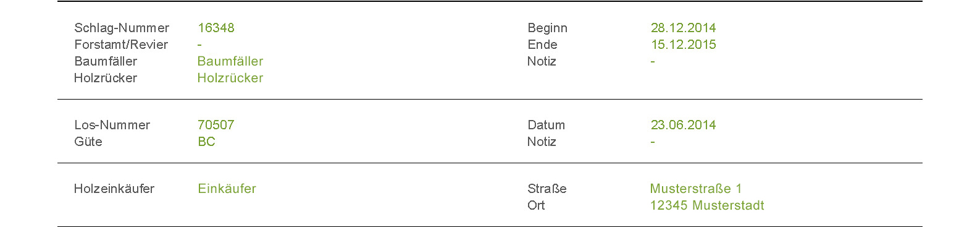Select the address Musterstraße 1
The image size is (980, 227).
(x=696, y=189)
